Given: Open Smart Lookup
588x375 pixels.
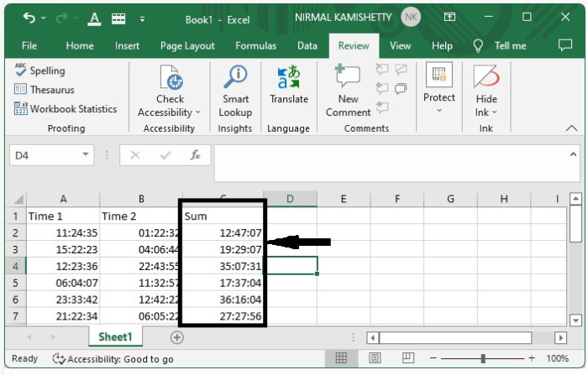Looking at the screenshot, I should click(235, 91).
